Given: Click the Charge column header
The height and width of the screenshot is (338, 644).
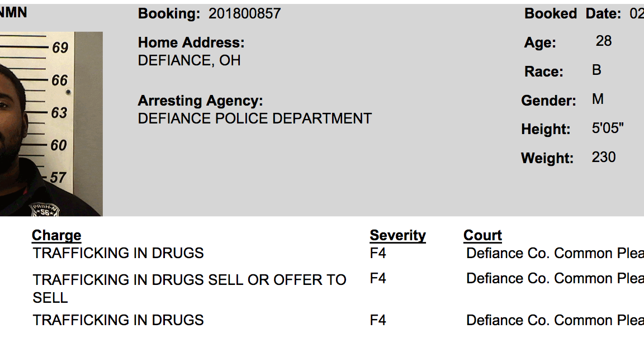Looking at the screenshot, I should tap(56, 235).
